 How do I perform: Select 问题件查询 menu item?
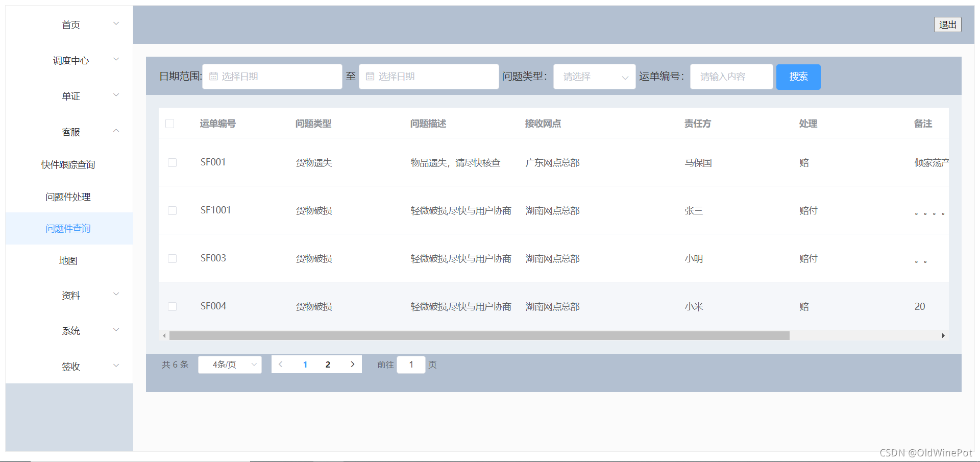[x=68, y=228]
